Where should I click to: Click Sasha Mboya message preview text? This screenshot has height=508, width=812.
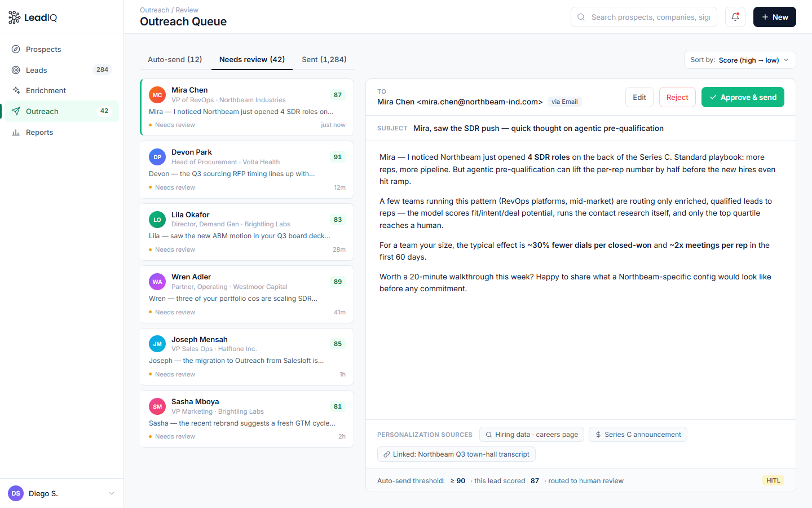coord(242,423)
